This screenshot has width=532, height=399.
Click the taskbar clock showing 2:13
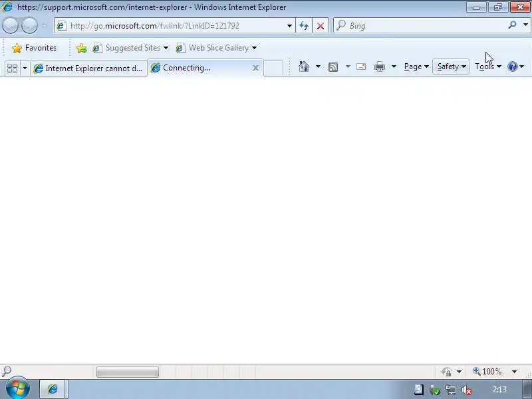pos(499,390)
